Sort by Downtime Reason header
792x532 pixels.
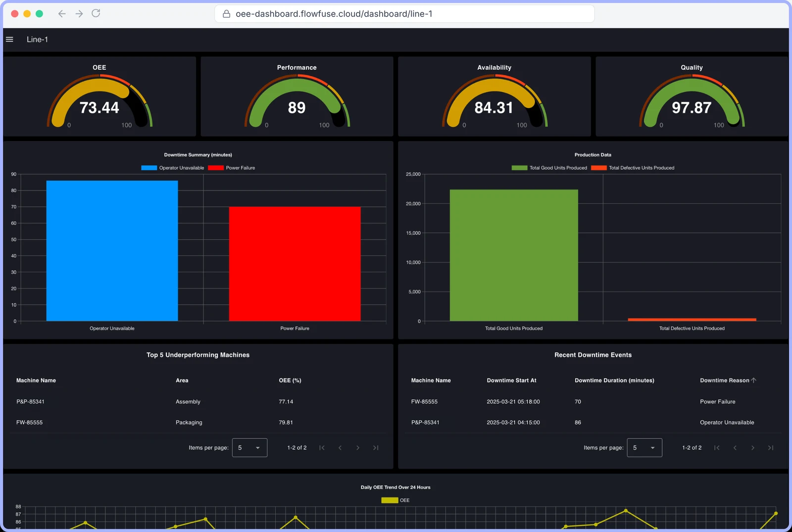tap(725, 381)
